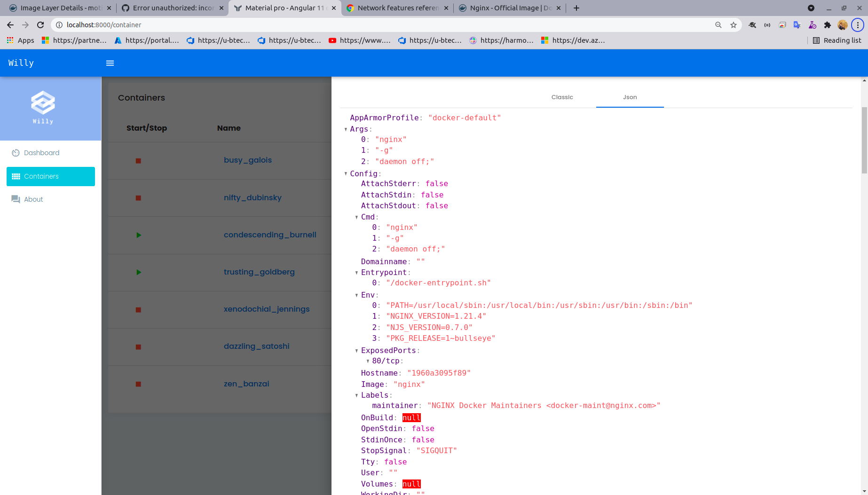Open the Dashboard nav item
The image size is (868, 495).
click(35, 153)
